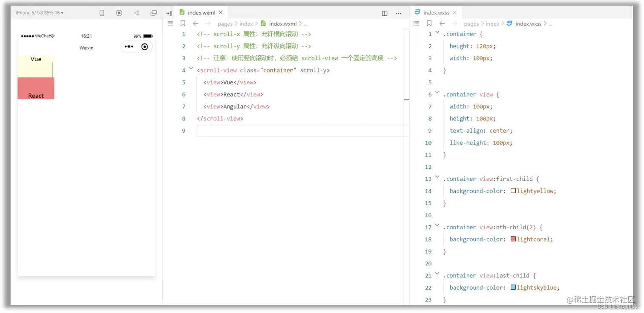Click the simulator record/stop icon
The width and height of the screenshot is (644, 313).
tap(119, 13)
